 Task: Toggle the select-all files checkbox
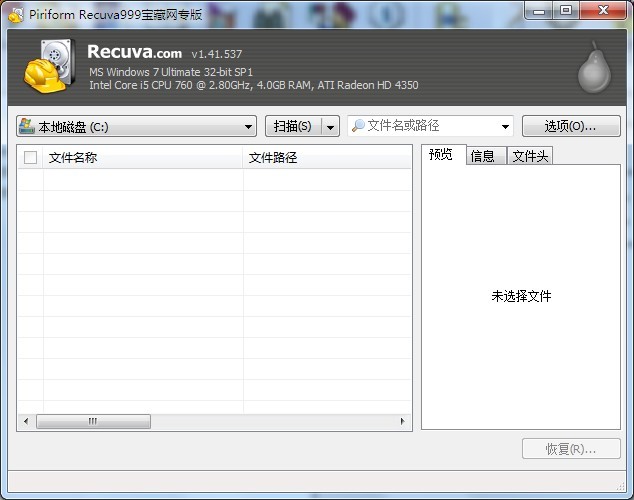coord(30,158)
